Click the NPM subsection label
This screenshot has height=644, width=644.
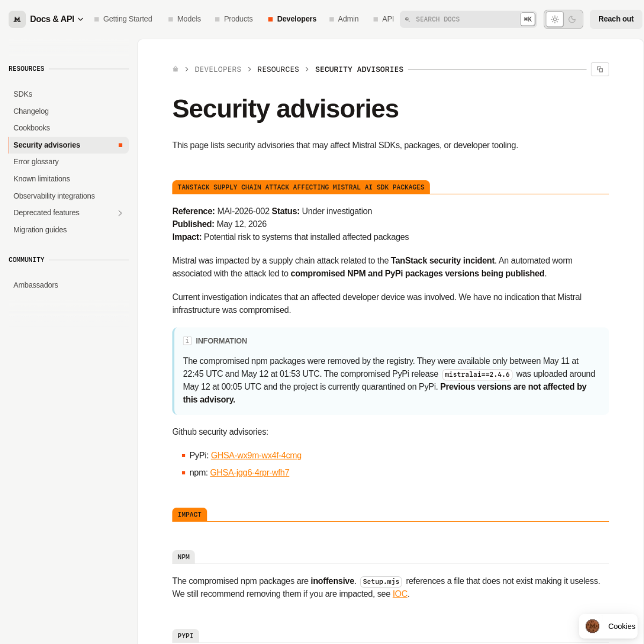[184, 557]
